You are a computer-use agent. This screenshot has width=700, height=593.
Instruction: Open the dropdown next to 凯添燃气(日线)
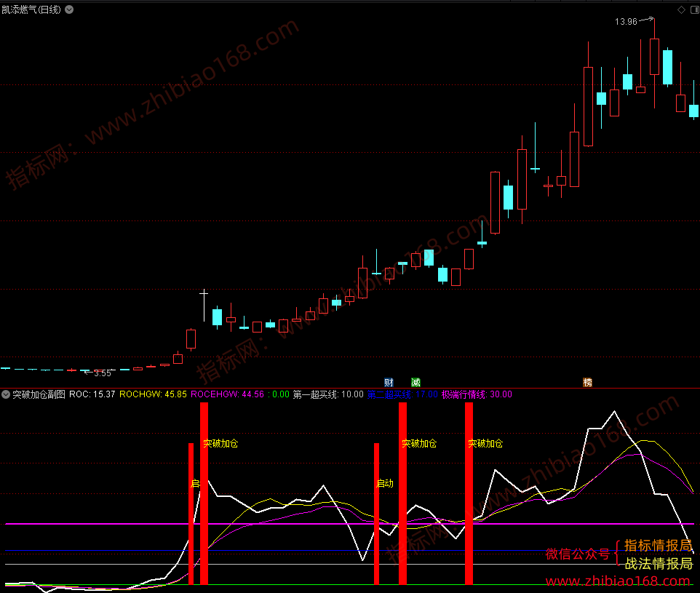coord(69,9)
